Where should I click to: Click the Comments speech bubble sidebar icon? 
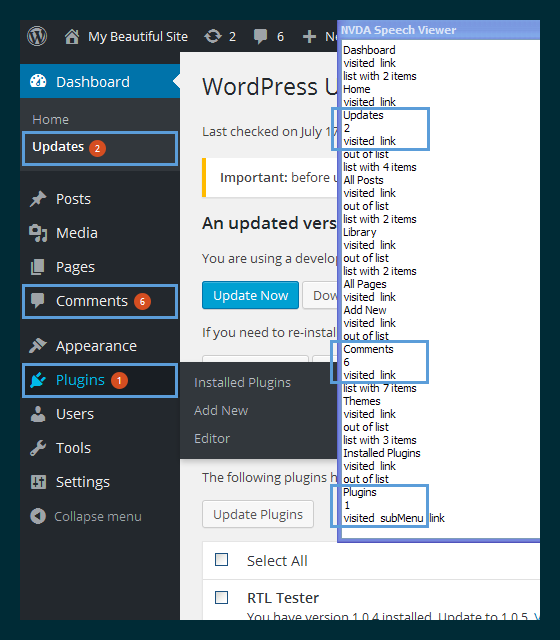tap(38, 301)
